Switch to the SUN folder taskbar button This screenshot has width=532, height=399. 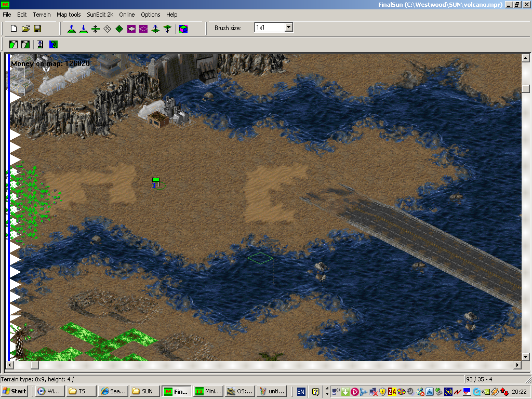[x=145, y=391]
